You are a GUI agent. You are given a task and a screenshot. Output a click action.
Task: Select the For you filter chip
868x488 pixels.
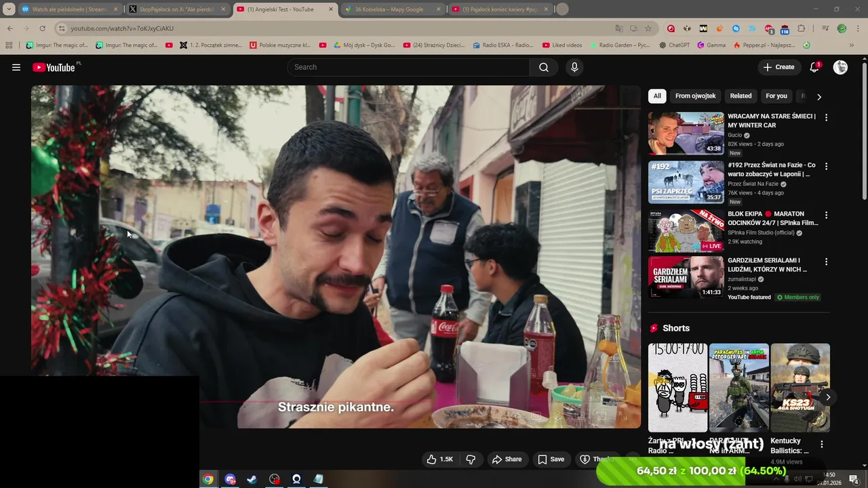point(776,96)
